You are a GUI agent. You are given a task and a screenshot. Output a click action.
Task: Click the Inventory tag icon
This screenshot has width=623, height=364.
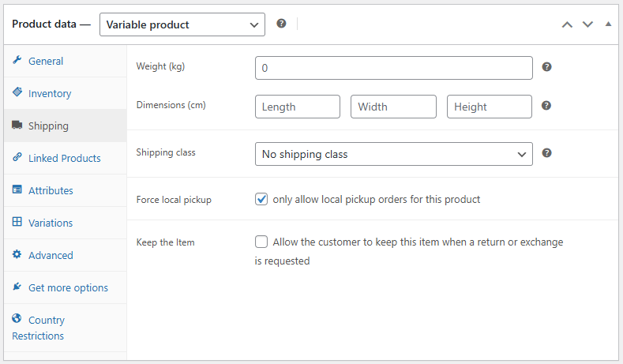[17, 93]
